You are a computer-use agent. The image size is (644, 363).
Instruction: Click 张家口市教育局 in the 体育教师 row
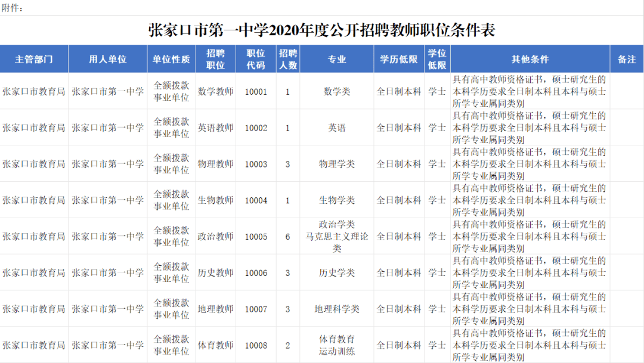tap(33, 345)
